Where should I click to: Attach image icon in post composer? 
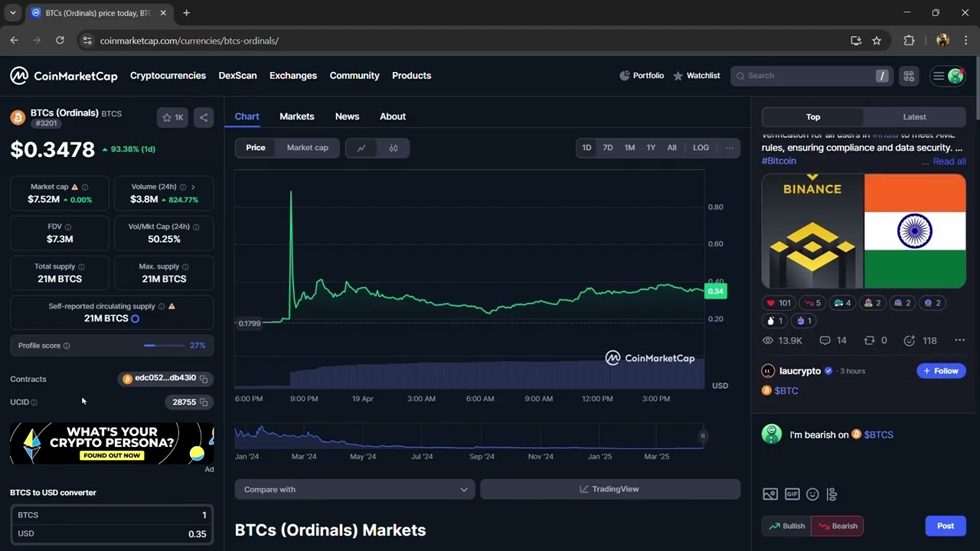click(770, 494)
